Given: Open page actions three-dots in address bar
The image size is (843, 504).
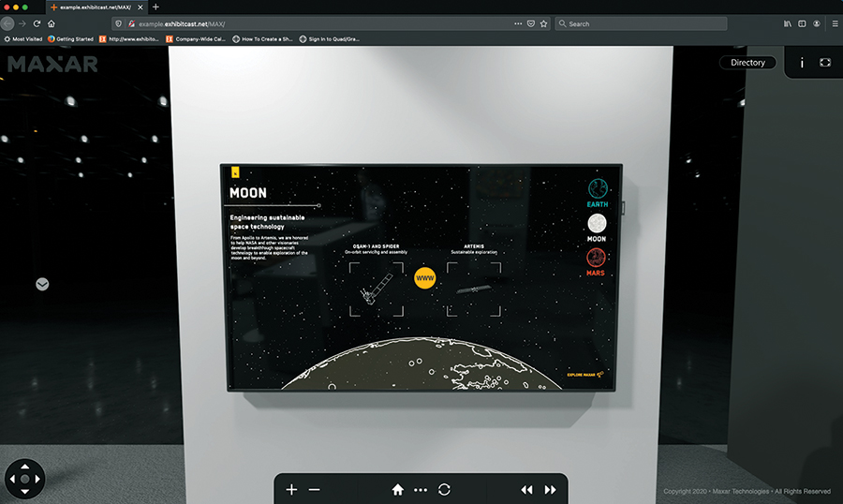Looking at the screenshot, I should pyautogui.click(x=518, y=23).
